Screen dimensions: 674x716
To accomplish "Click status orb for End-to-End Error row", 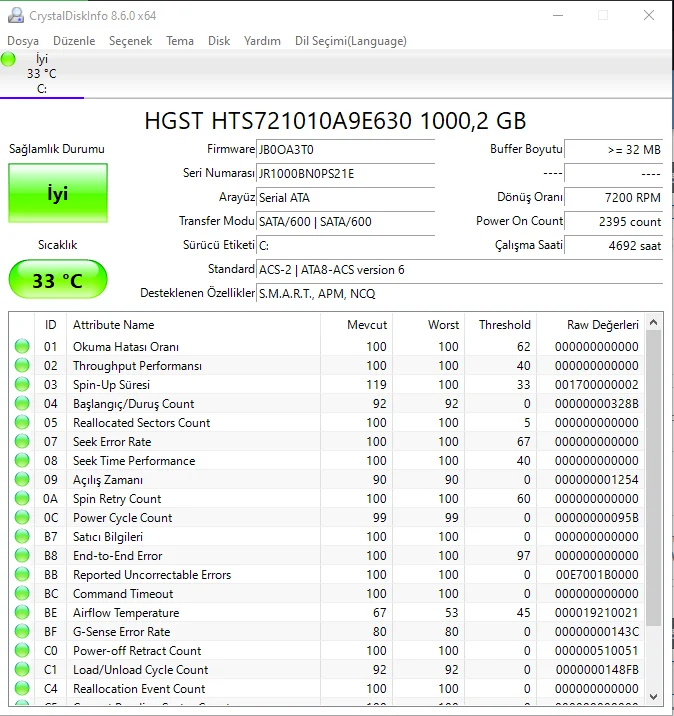I will [x=22, y=555].
